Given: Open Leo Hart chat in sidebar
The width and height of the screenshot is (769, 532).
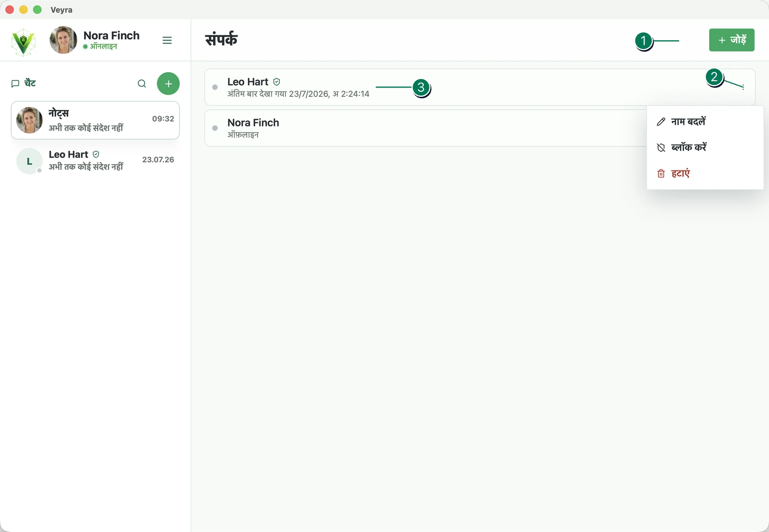Looking at the screenshot, I should 95,161.
